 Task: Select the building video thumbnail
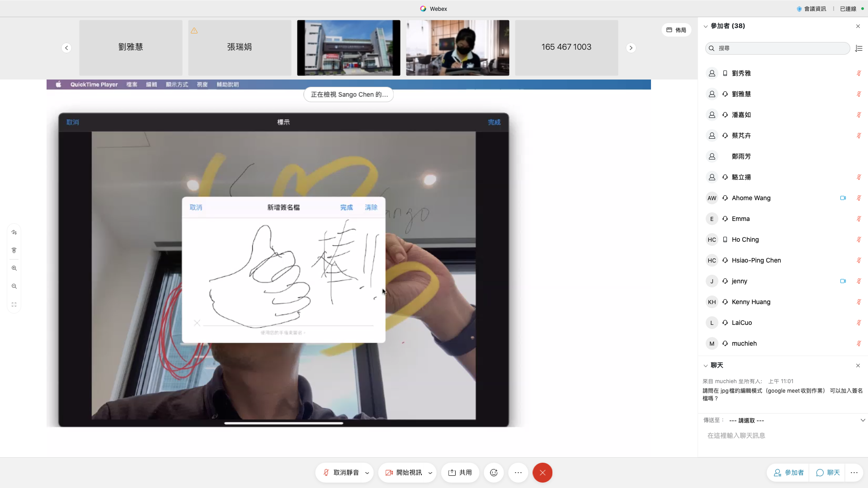click(349, 47)
